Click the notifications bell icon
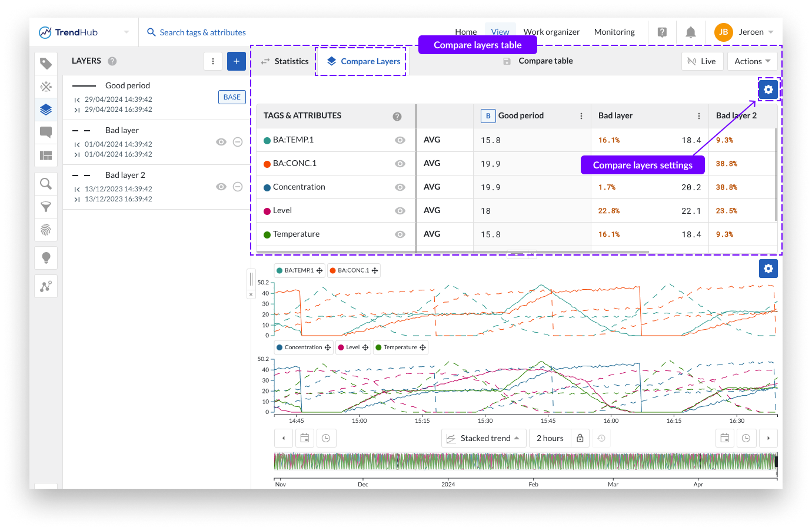Viewport: 812px width, 530px height. coord(691,32)
